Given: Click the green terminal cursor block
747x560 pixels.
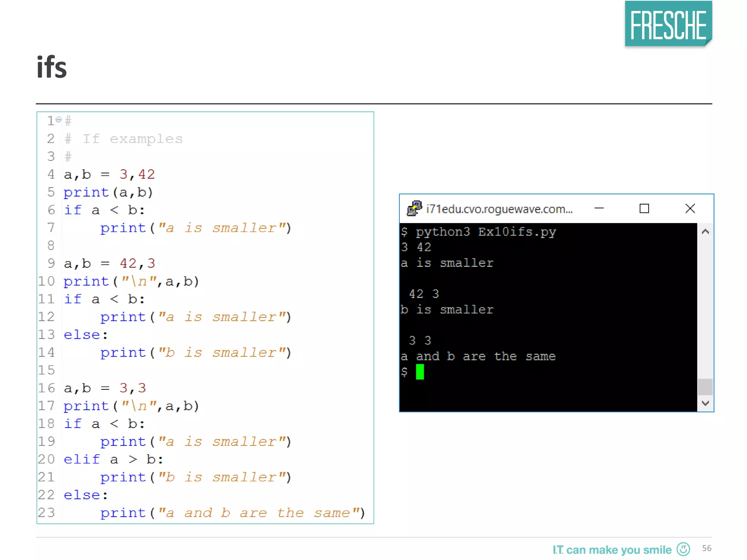Looking at the screenshot, I should [420, 372].
